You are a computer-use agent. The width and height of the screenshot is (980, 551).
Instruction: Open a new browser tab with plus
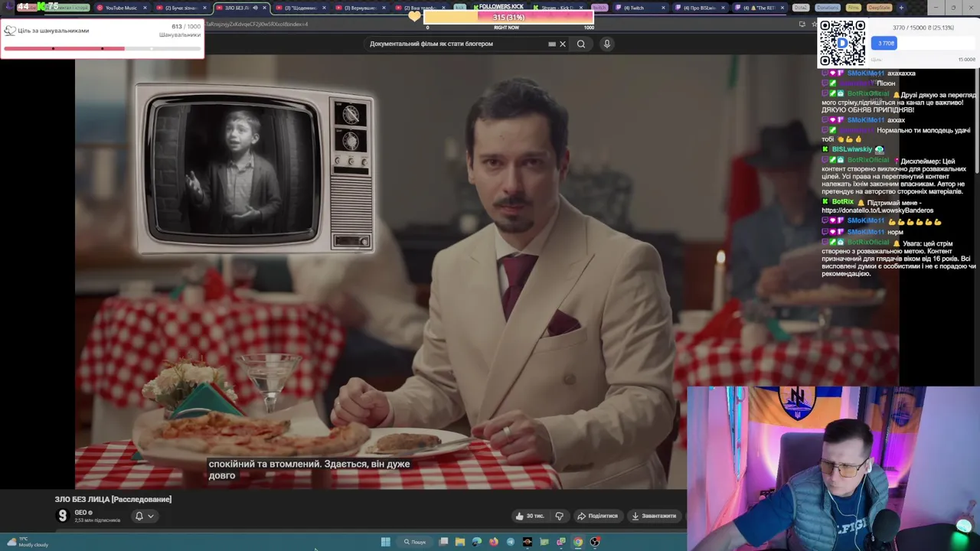900,8
